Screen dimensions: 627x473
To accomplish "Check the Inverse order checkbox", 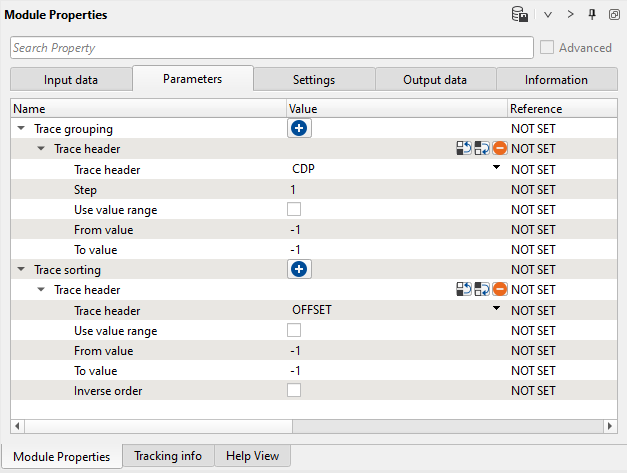I will [295, 391].
